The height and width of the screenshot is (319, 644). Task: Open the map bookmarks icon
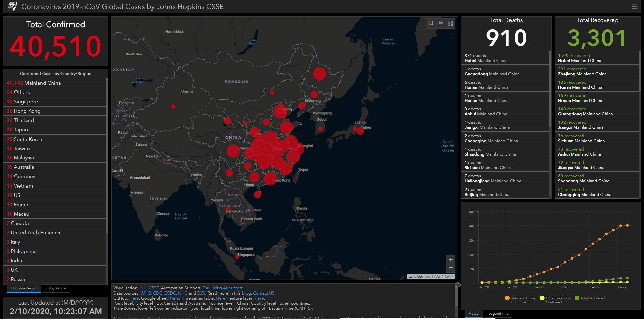point(431,23)
